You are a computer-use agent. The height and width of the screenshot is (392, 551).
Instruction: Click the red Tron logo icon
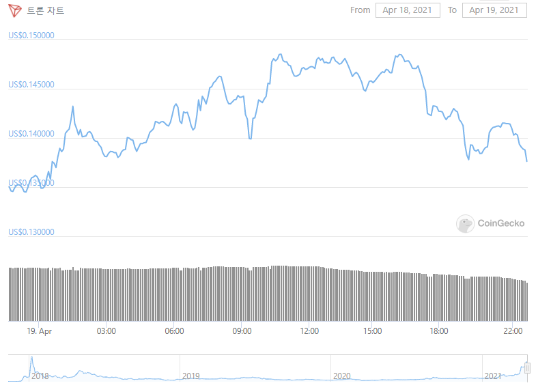click(x=15, y=10)
